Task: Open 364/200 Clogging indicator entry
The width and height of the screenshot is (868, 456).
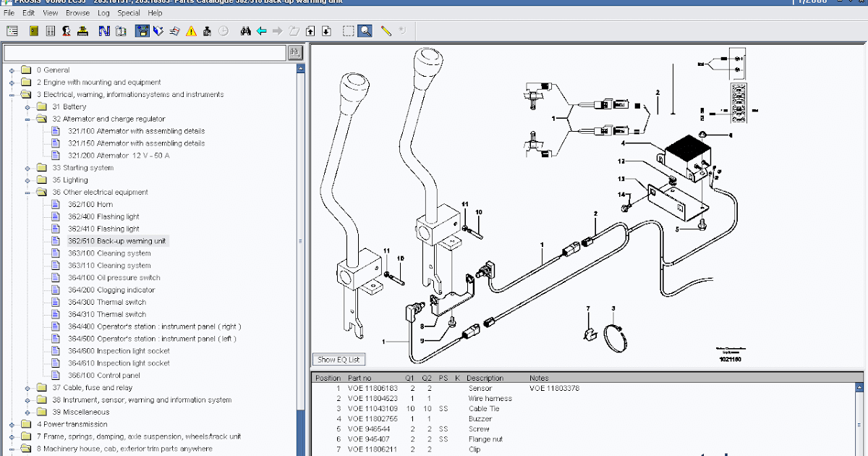Action: 111,290
